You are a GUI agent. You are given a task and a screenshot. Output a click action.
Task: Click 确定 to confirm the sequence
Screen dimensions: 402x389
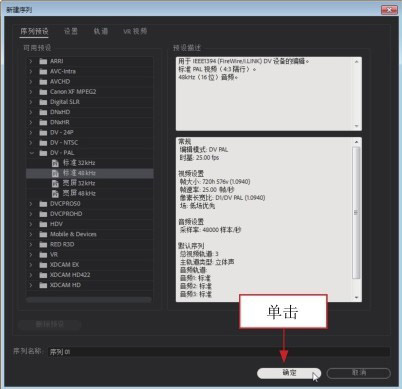tap(289, 373)
